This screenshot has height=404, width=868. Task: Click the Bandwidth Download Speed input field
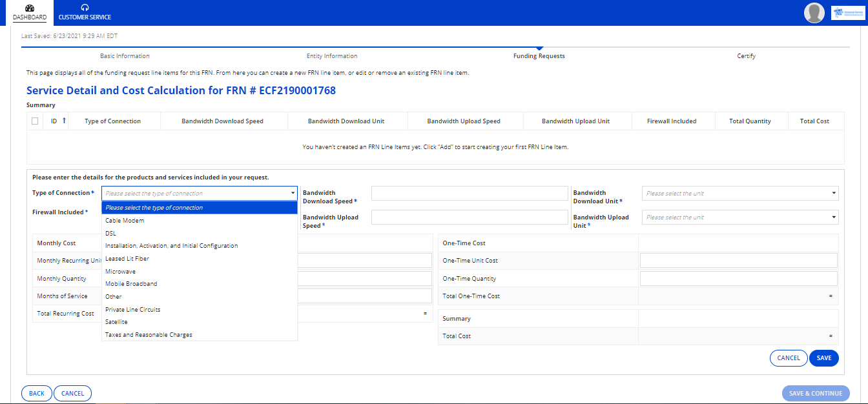[x=470, y=192]
